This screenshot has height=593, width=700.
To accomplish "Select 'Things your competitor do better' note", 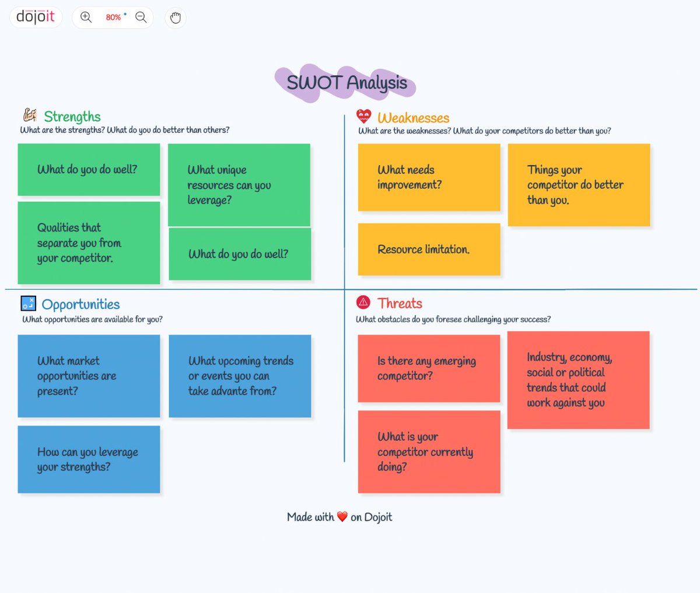I will click(579, 185).
